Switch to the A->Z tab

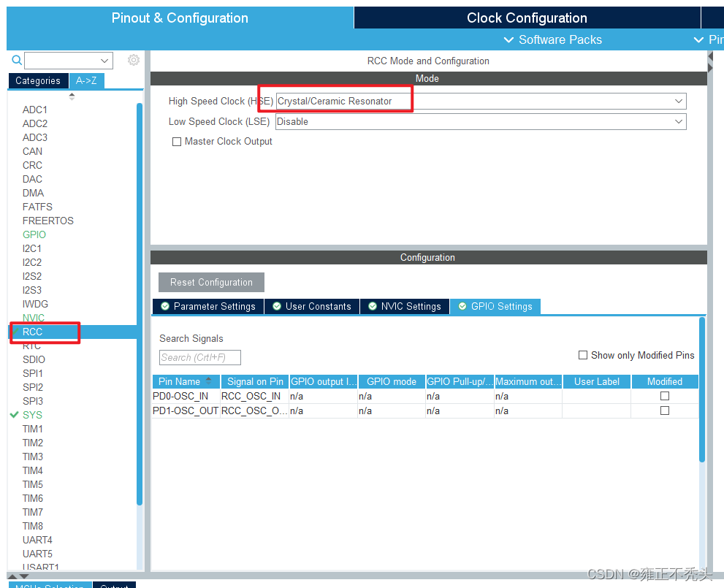[86, 81]
